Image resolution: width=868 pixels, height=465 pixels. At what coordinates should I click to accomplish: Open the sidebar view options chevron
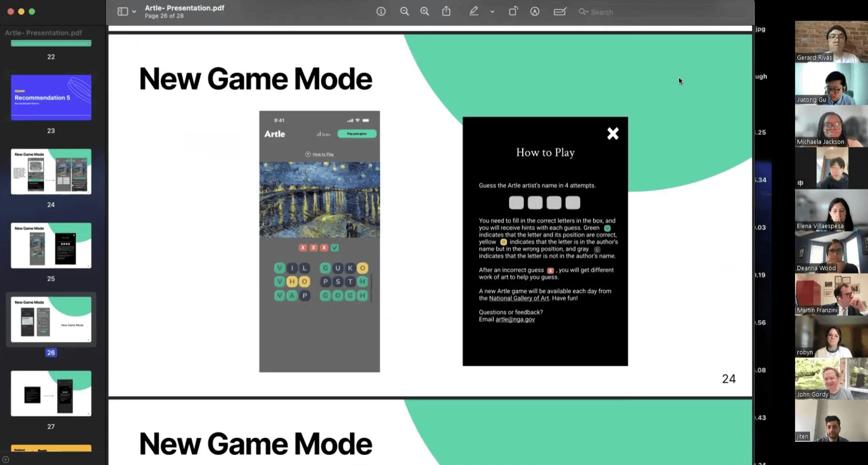coord(134,12)
